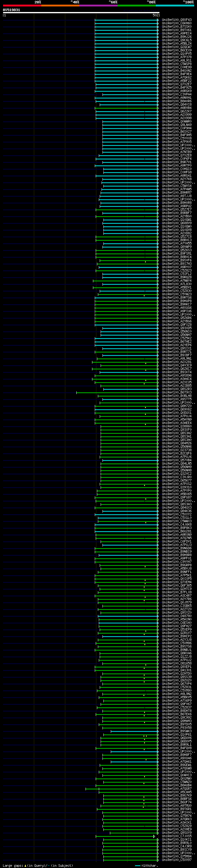
Task: Select hit label UniRef100_C5WSP8
Action: point(177,64)
